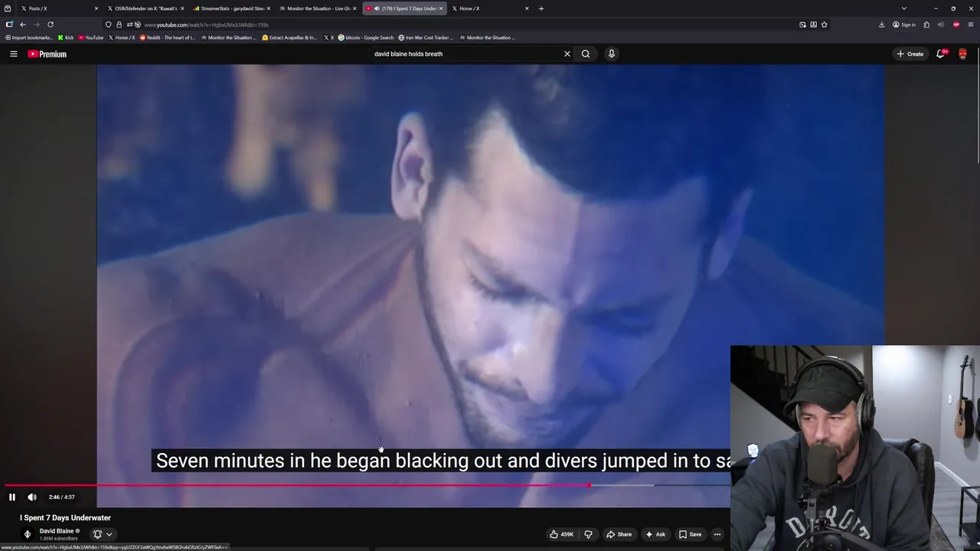Open the Ask AI button

pyautogui.click(x=655, y=534)
